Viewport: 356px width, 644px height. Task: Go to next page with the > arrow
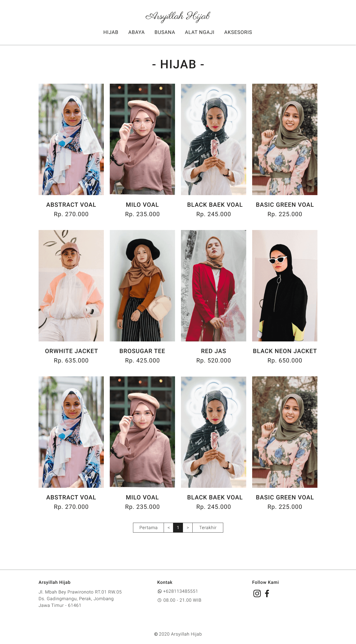187,527
